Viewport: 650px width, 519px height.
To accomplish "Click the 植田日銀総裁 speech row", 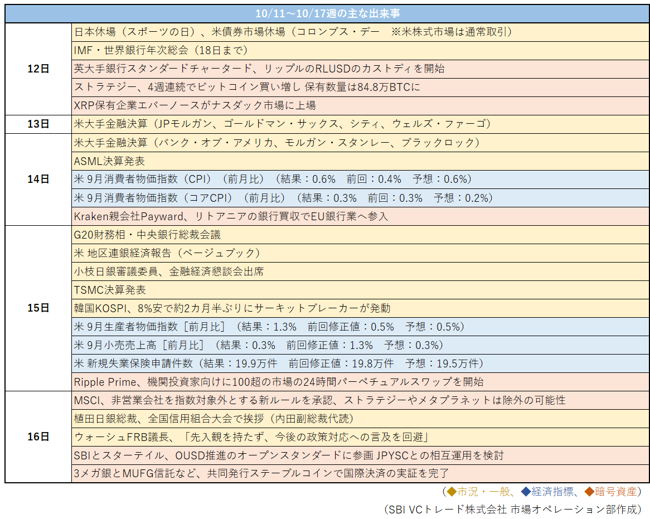I will (x=360, y=418).
